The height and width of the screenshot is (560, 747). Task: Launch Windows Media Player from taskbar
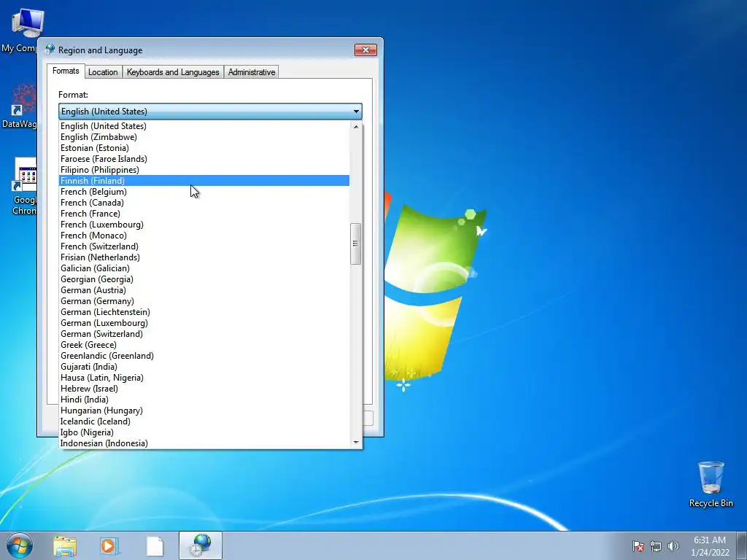[109, 546]
